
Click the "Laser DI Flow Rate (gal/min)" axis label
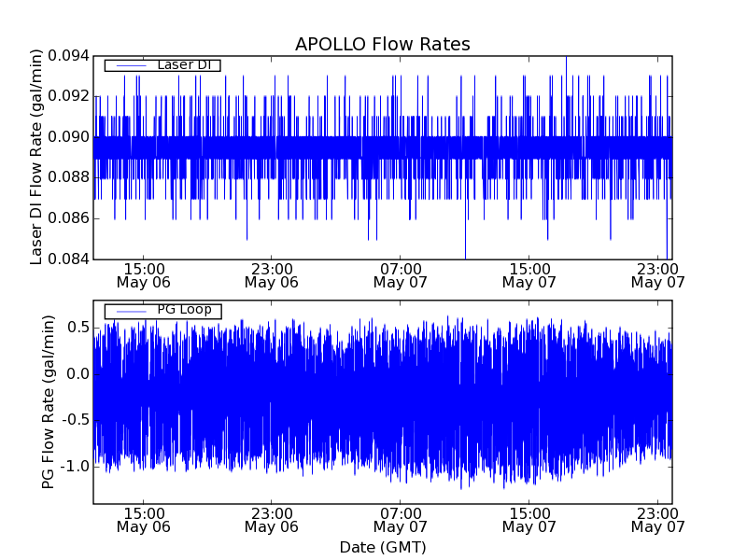37,157
